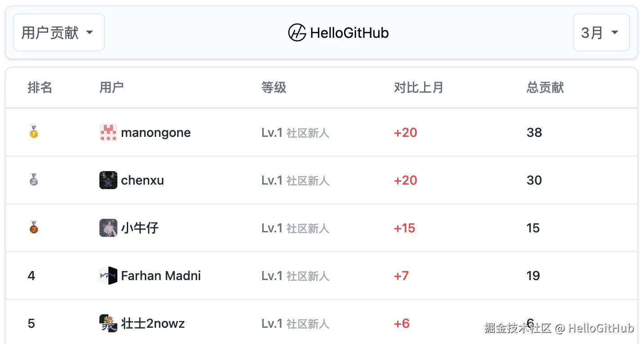Click 壮士2nowz's avatar image
Viewport: 644px width, 344px height.
click(x=108, y=323)
